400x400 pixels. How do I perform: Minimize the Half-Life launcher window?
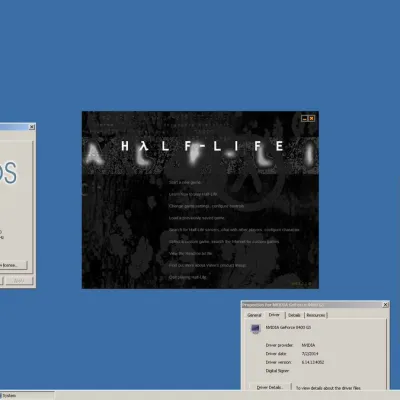pos(304,118)
